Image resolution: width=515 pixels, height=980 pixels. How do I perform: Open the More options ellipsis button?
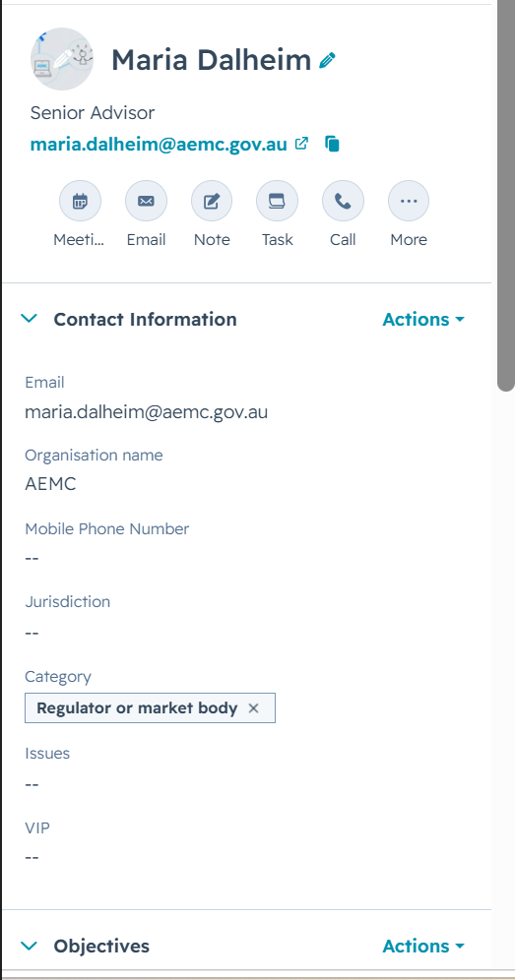[x=409, y=201]
